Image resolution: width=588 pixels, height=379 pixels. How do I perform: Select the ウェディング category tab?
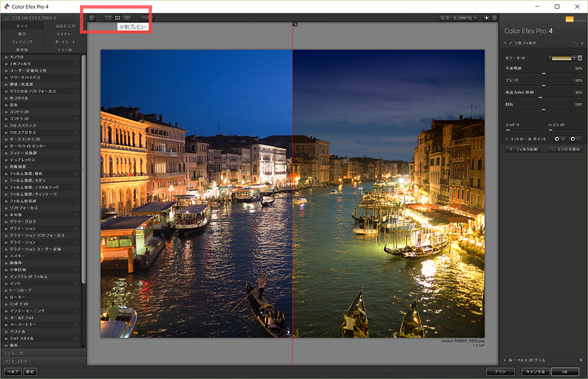pyautogui.click(x=22, y=42)
